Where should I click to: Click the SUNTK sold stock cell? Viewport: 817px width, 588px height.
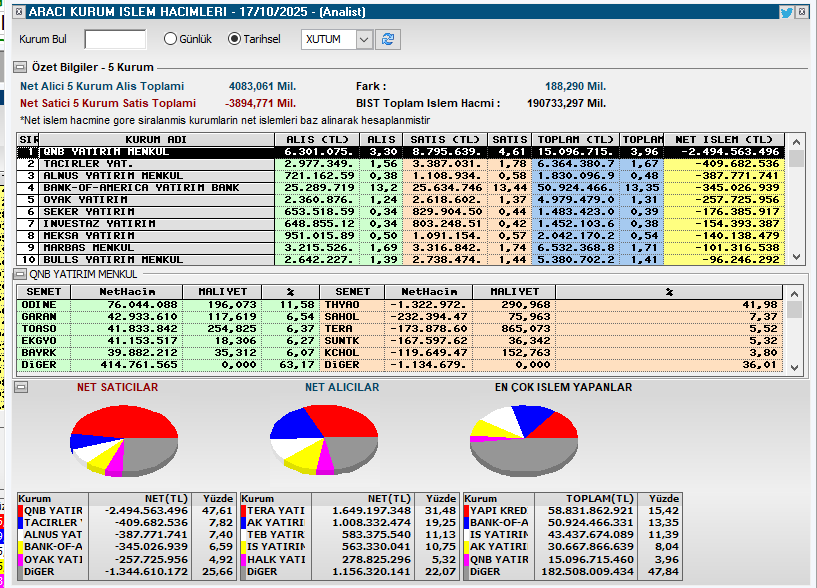point(352,341)
